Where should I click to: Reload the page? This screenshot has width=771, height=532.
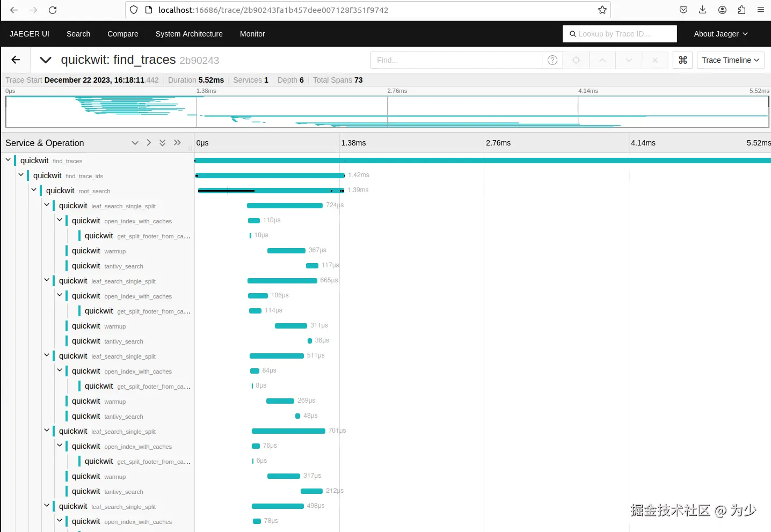point(53,10)
